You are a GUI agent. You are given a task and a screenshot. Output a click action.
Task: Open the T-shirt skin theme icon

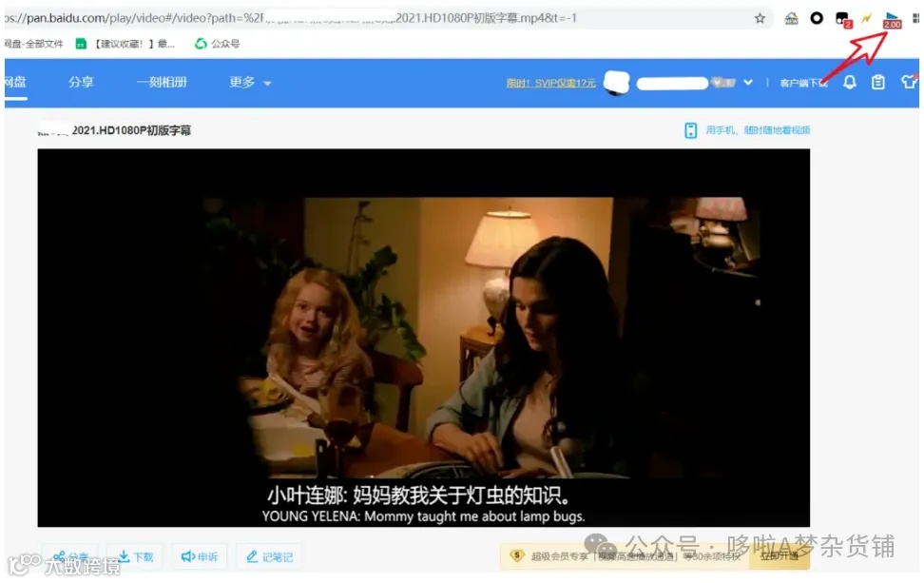pyautogui.click(x=910, y=82)
